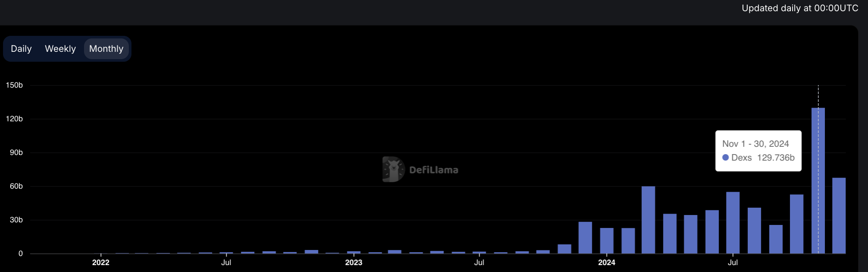Click the last bar for December 2024
The image size is (868, 272).
click(x=839, y=216)
